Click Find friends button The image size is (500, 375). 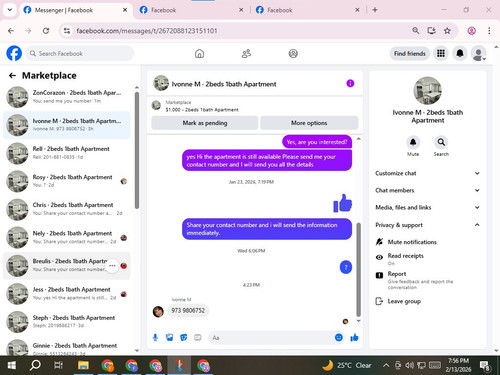(x=410, y=53)
